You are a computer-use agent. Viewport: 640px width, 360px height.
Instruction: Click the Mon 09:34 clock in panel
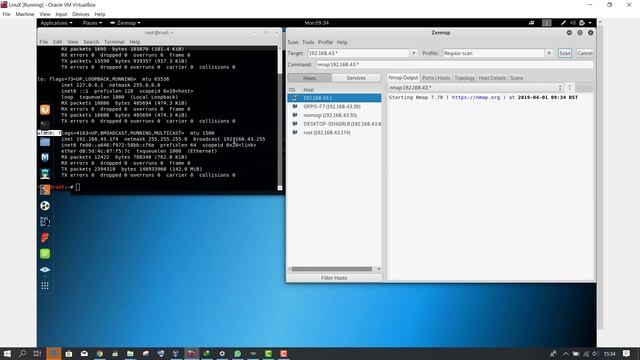[317, 23]
